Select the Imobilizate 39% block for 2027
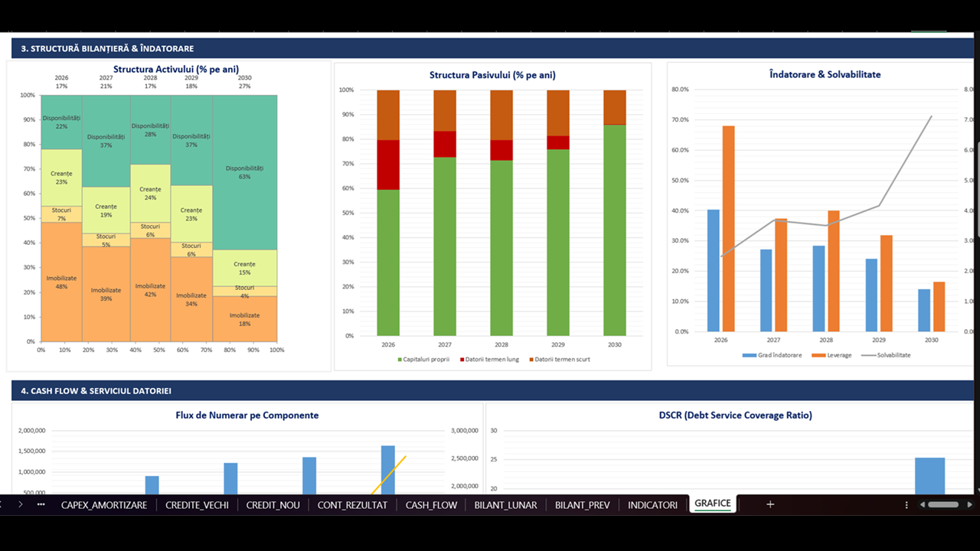980x551 pixels. pyautogui.click(x=106, y=294)
